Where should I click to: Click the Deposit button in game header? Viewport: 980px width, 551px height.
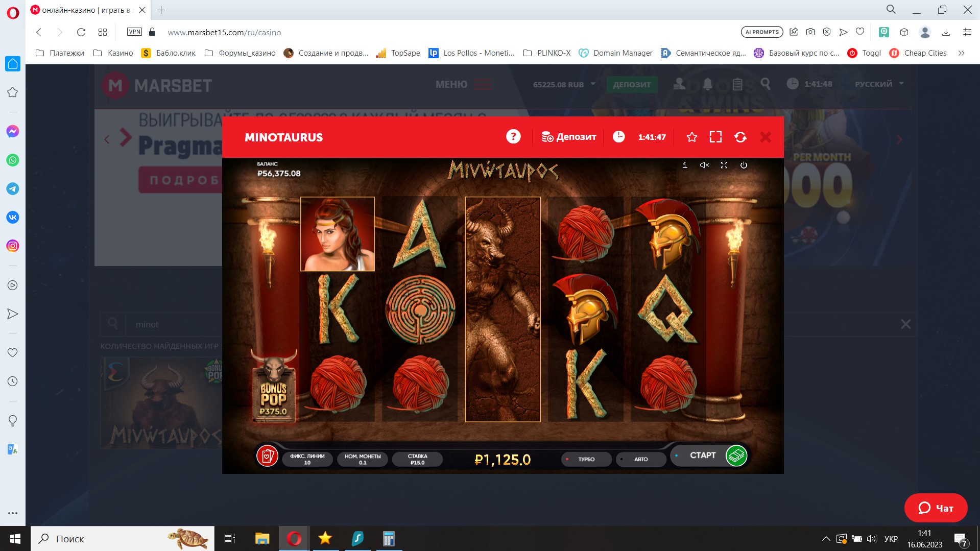click(x=568, y=137)
